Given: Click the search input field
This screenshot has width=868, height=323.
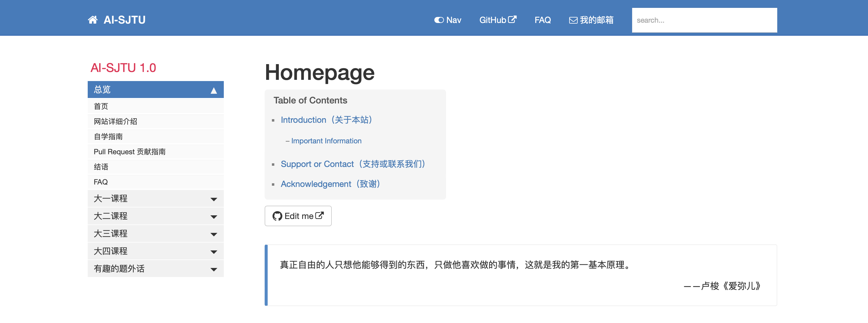Looking at the screenshot, I should point(704,20).
